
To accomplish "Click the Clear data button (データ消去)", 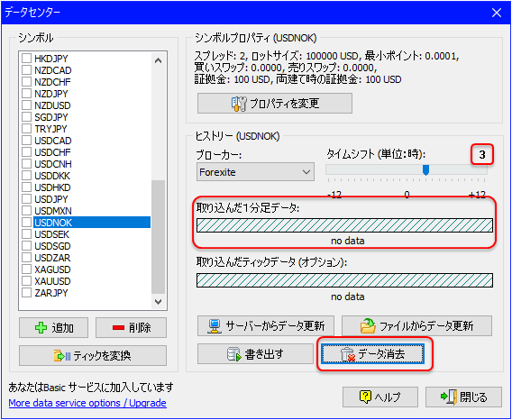I will click(x=372, y=353).
